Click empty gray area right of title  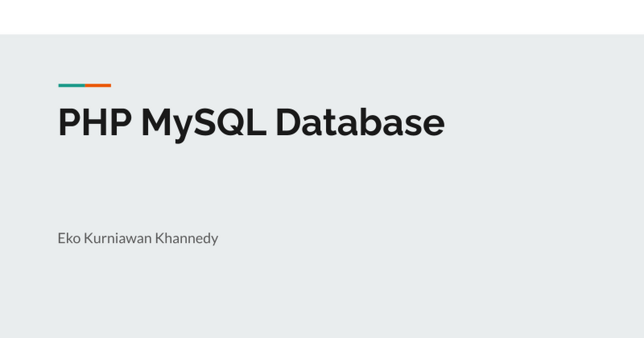pyautogui.click(x=537, y=122)
